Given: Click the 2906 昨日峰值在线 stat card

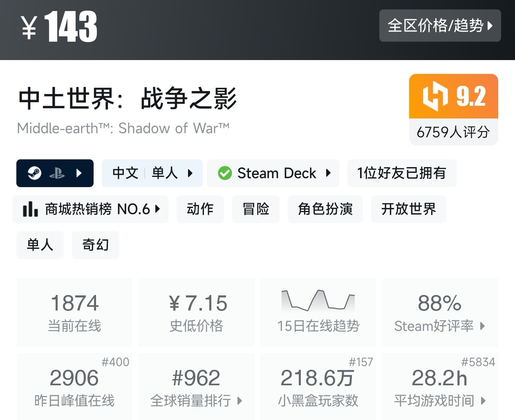Looking at the screenshot, I should pyautogui.click(x=74, y=386).
